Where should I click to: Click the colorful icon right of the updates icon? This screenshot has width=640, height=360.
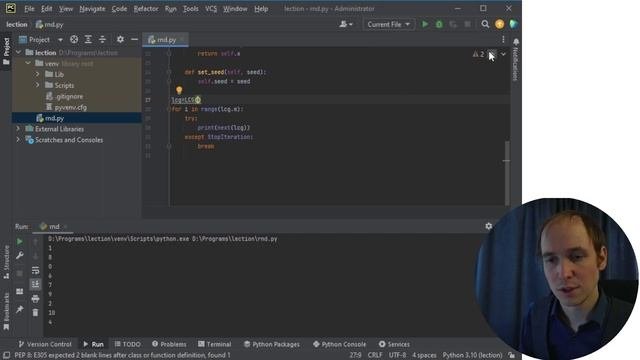(513, 24)
